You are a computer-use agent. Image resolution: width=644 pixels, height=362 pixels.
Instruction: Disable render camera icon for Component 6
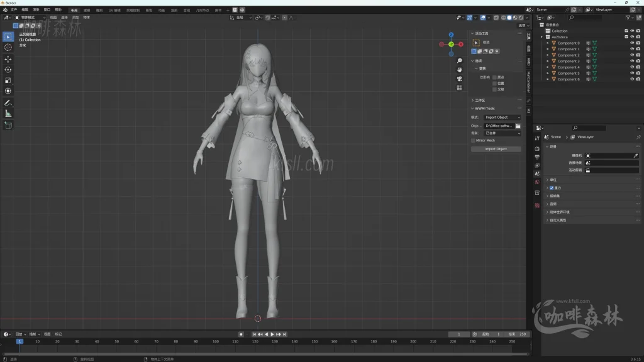(x=638, y=79)
